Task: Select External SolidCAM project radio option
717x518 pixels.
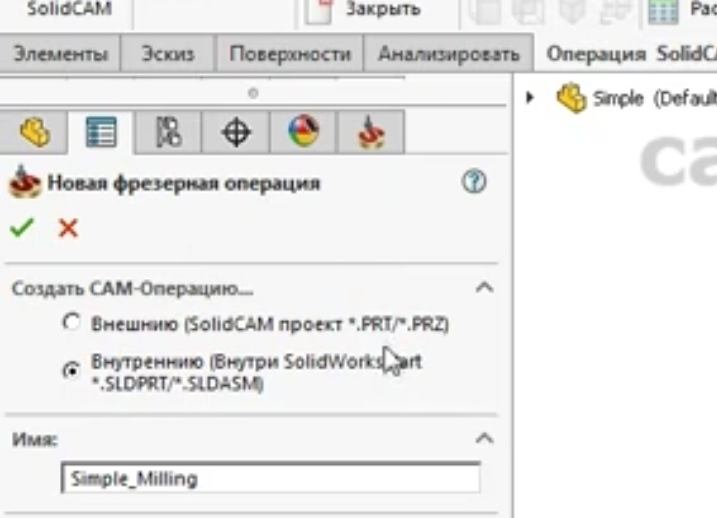Action: 71,323
